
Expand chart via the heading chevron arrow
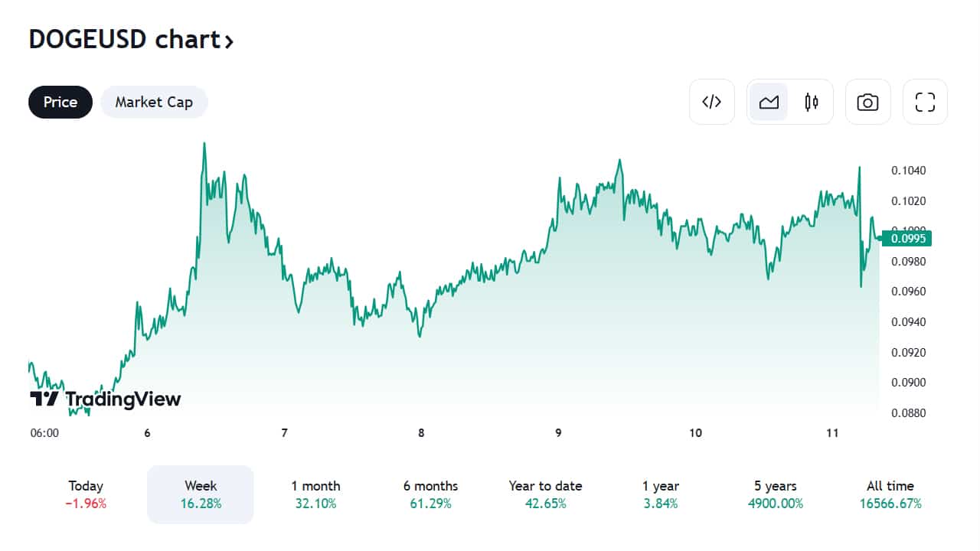(x=228, y=41)
